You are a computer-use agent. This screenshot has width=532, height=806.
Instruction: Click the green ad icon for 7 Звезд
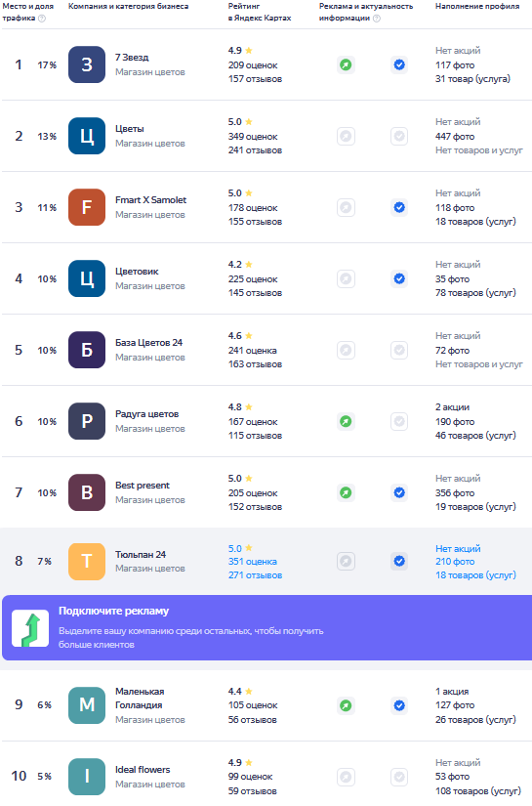pyautogui.click(x=347, y=64)
